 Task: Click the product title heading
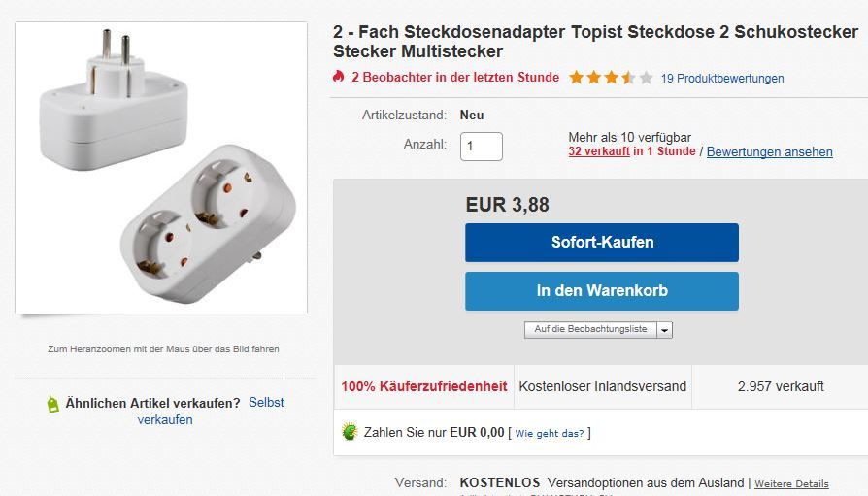[x=595, y=42]
